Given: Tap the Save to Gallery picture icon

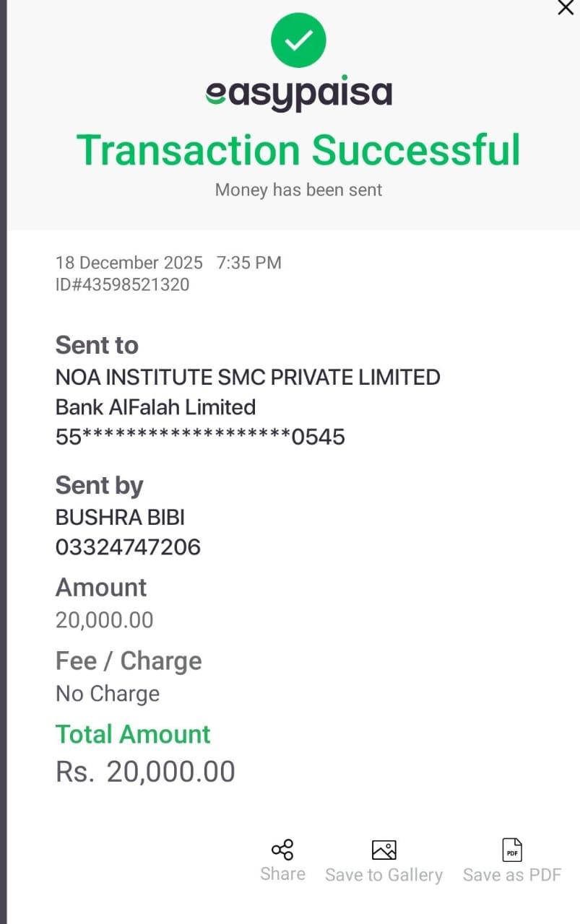Looking at the screenshot, I should [384, 850].
